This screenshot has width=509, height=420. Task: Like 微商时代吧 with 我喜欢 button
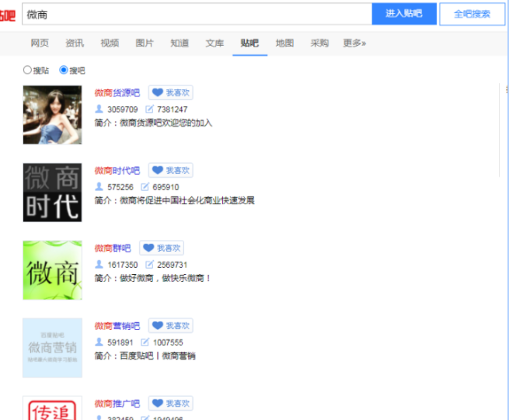point(171,170)
